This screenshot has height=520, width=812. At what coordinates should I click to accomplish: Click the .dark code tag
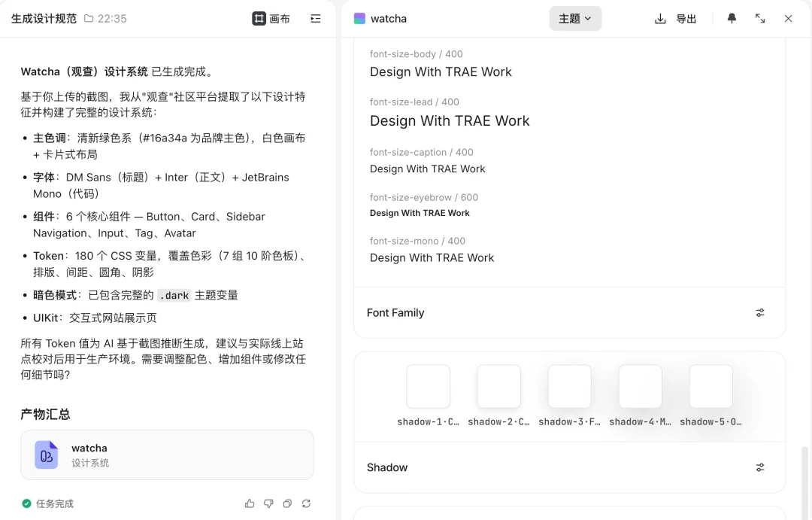click(174, 295)
